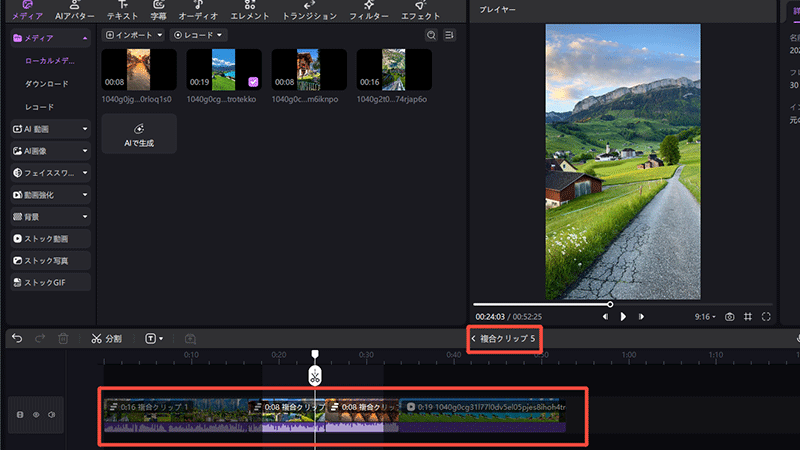Click the scissors 分割 split tool
Image resolution: width=800 pixels, height=450 pixels.
tap(106, 339)
